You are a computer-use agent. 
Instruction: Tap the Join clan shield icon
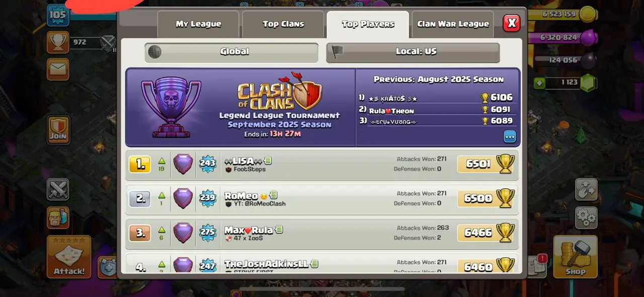58,129
